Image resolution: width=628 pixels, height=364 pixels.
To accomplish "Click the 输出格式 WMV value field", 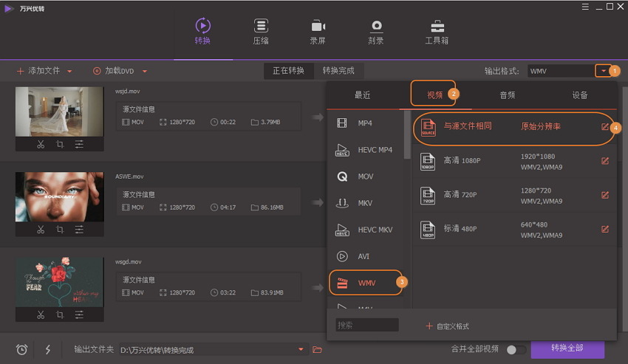I will (561, 71).
